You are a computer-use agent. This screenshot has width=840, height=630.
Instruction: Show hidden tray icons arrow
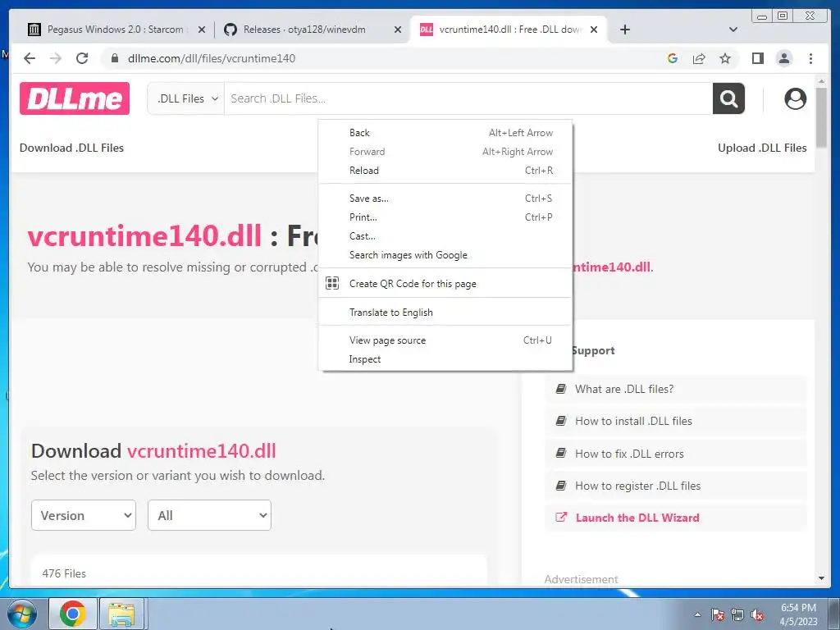click(x=697, y=615)
